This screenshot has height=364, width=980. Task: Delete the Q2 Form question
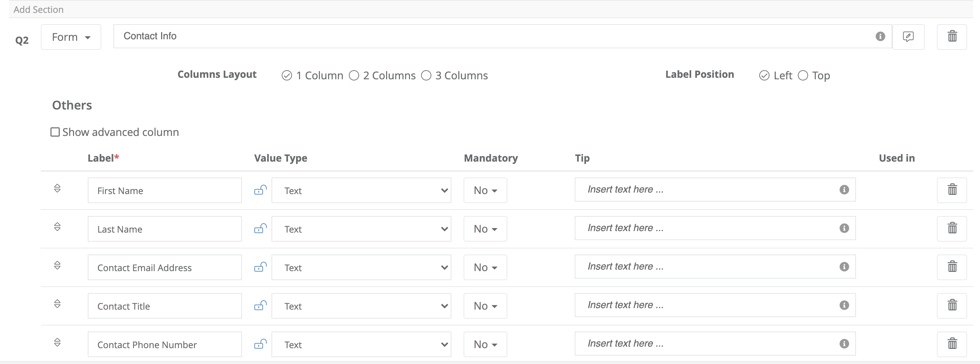(952, 37)
